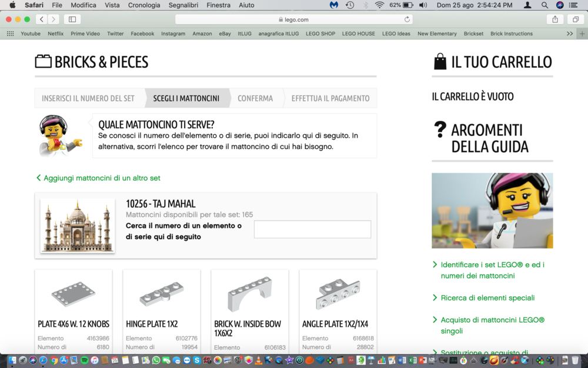Click the help guide minifigure image
Image resolution: width=588 pixels, height=368 pixels.
[x=492, y=210]
